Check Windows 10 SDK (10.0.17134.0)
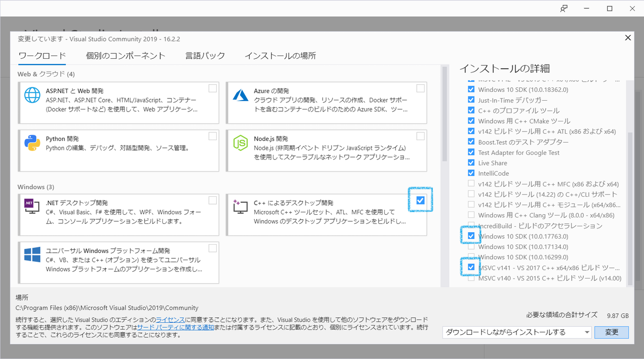The image size is (644, 359). [471, 246]
